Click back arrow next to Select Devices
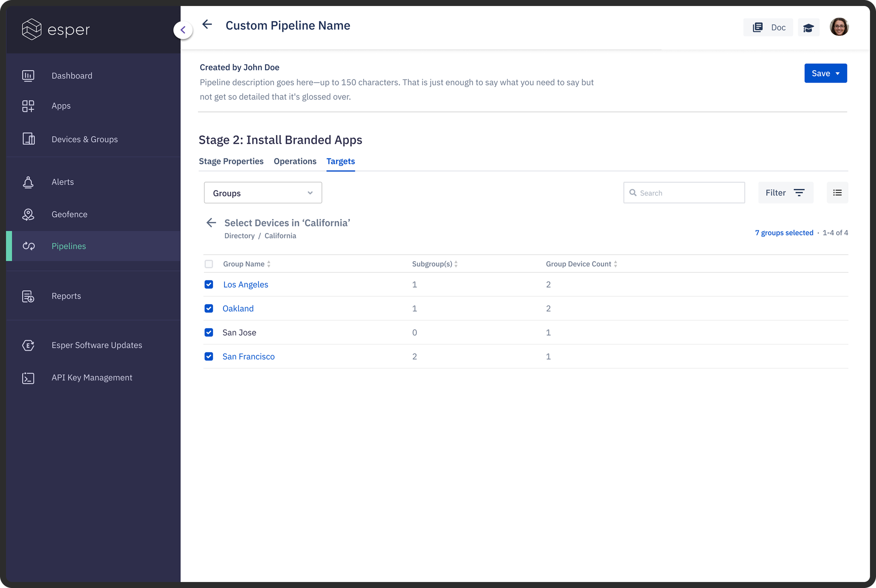 [x=211, y=223]
